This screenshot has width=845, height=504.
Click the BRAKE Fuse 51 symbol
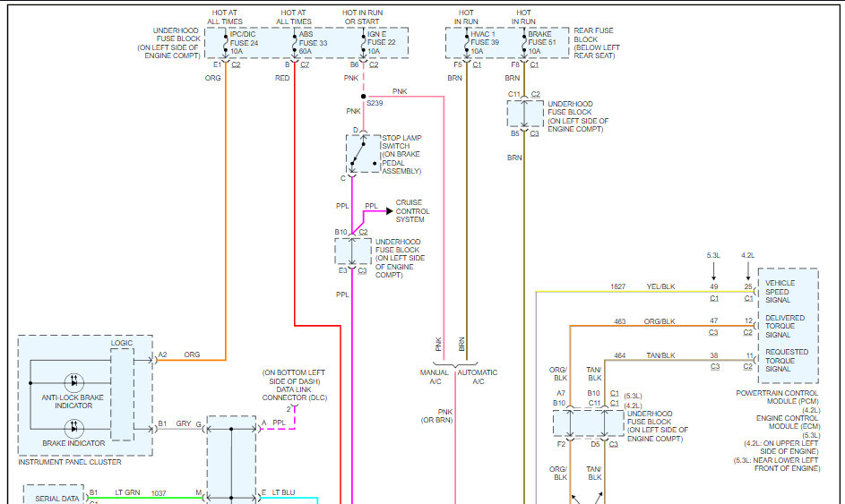[524, 43]
